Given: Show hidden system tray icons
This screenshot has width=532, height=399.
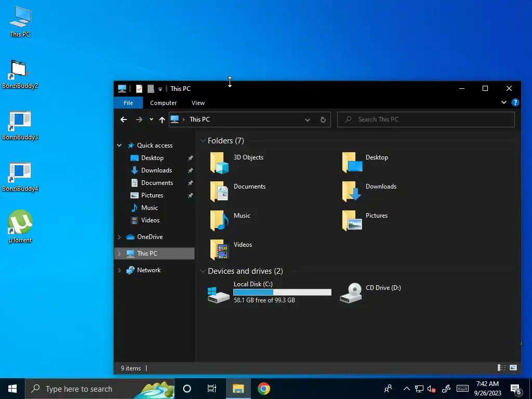Looking at the screenshot, I should click(406, 389).
